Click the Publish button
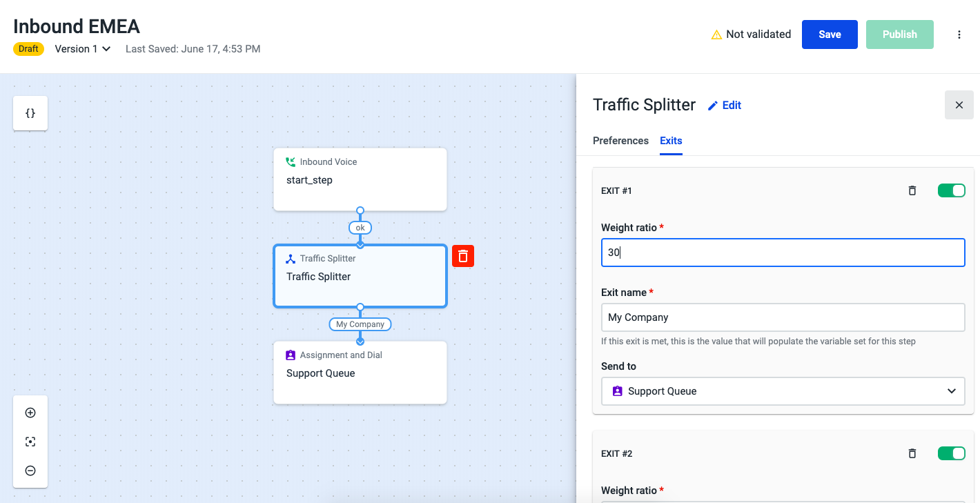 coord(900,34)
